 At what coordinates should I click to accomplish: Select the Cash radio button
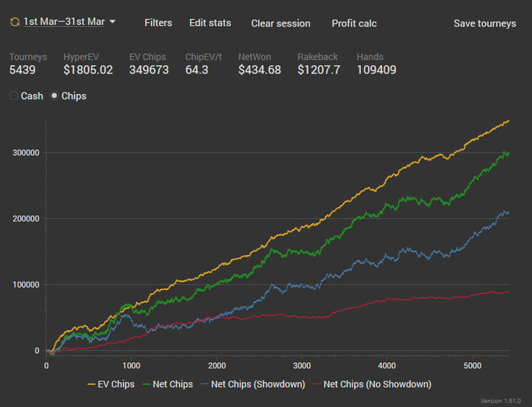click(x=14, y=96)
